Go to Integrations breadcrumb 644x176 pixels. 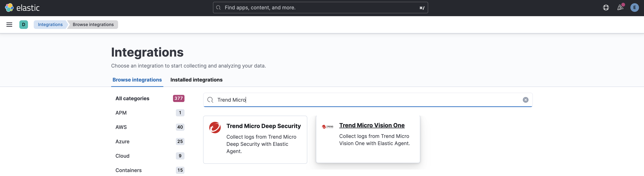pyautogui.click(x=50, y=25)
